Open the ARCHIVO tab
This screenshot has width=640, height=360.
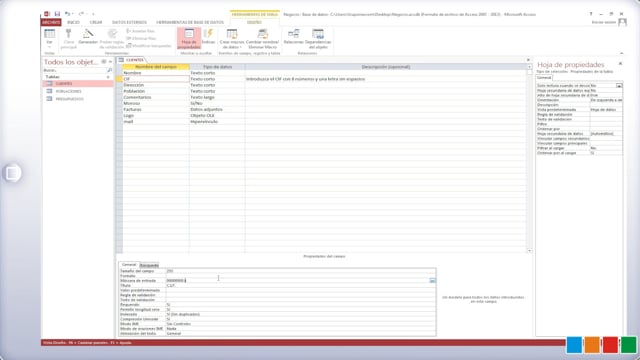51,22
